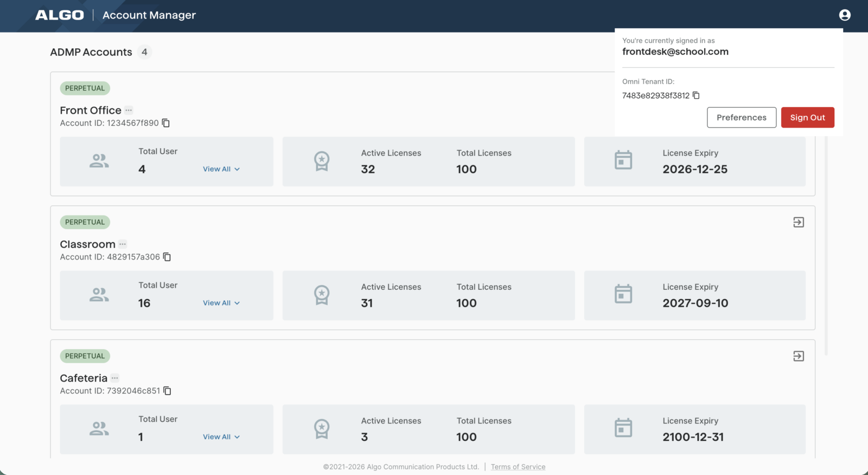Click the accounts list vertical scrollbar
This screenshot has width=868, height=475.
pyautogui.click(x=826, y=244)
